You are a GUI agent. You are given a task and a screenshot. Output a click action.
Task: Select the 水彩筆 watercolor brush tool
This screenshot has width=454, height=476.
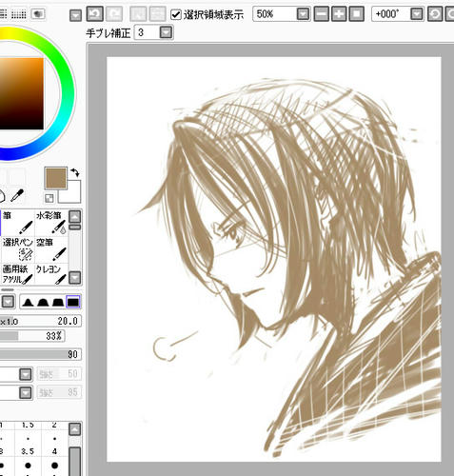(x=51, y=223)
